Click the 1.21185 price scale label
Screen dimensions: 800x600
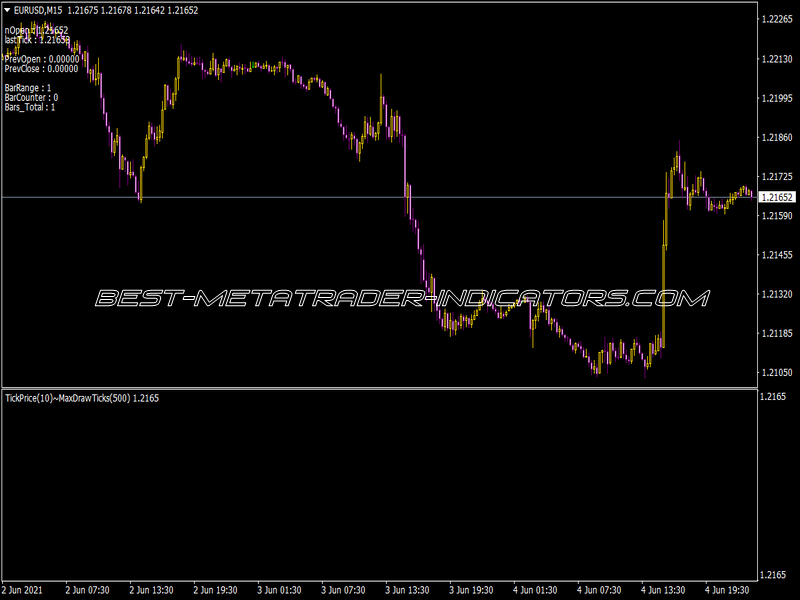click(x=777, y=333)
